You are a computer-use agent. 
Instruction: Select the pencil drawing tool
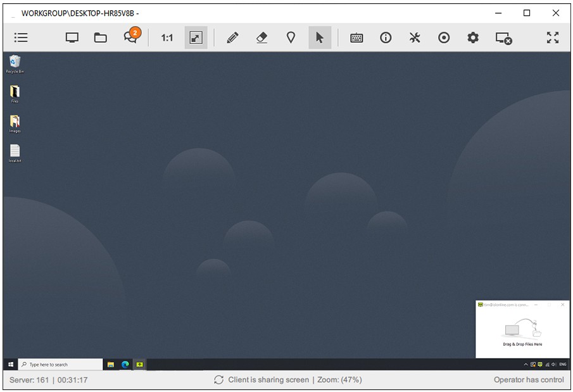232,38
